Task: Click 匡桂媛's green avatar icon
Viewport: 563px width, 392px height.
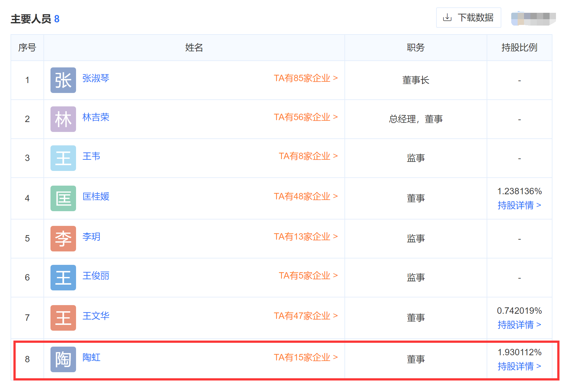Action: 63,198
